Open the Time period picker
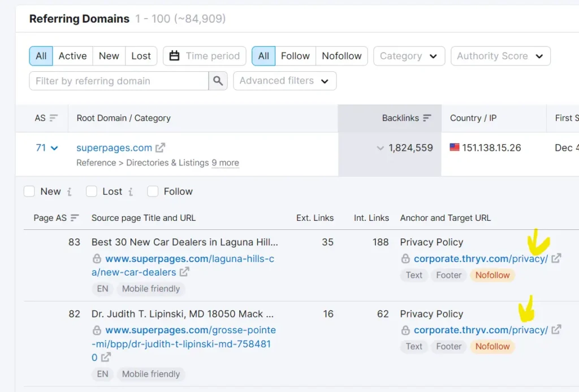579x392 pixels. (205, 56)
